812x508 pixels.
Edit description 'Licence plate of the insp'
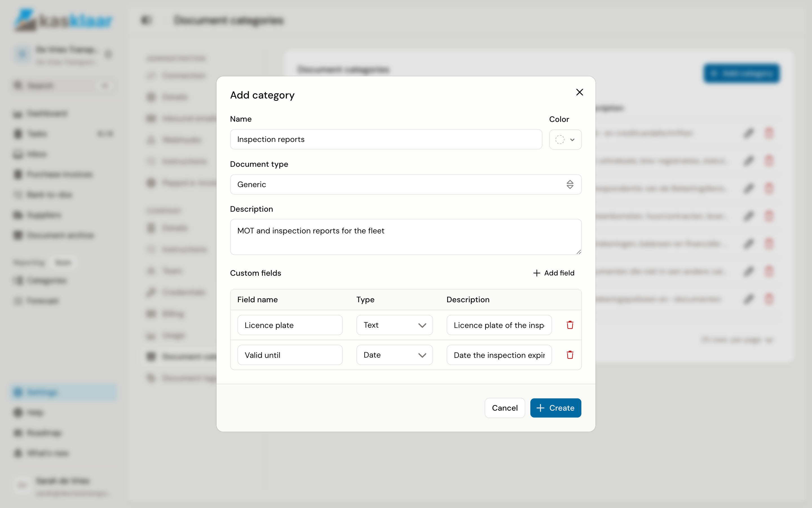tap(499, 325)
